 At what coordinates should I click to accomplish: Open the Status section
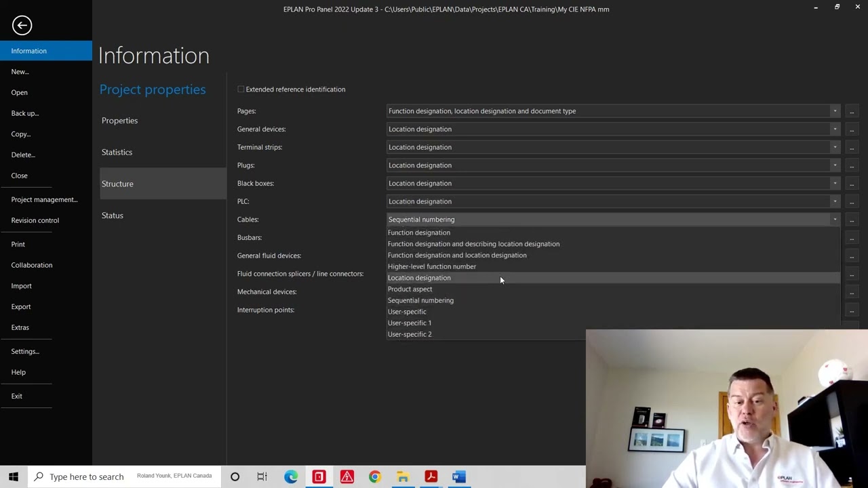point(163,216)
